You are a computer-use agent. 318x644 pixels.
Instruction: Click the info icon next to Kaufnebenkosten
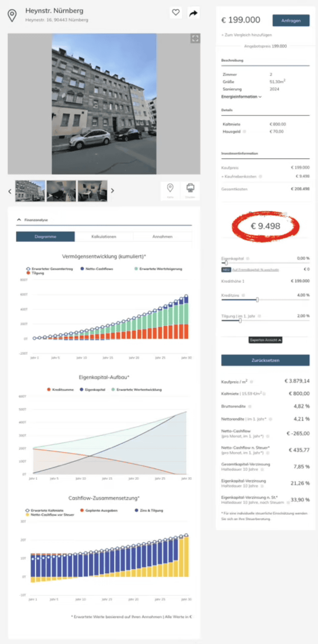(260, 176)
